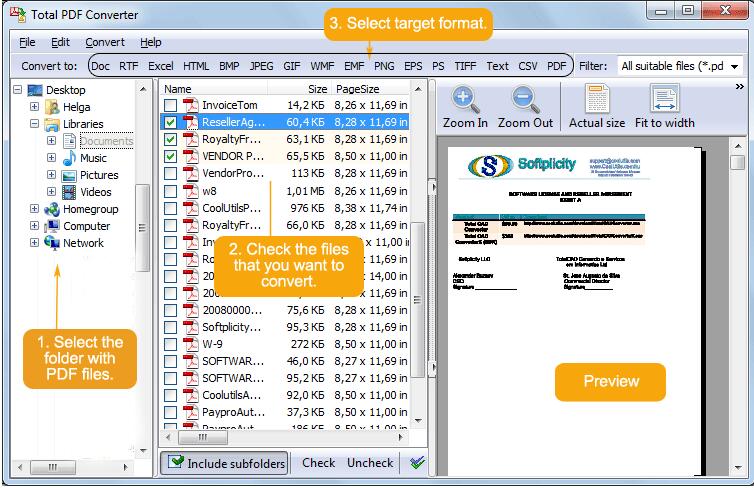The width and height of the screenshot is (754, 488).
Task: Collapse the Desktop tree node
Action: click(18, 89)
